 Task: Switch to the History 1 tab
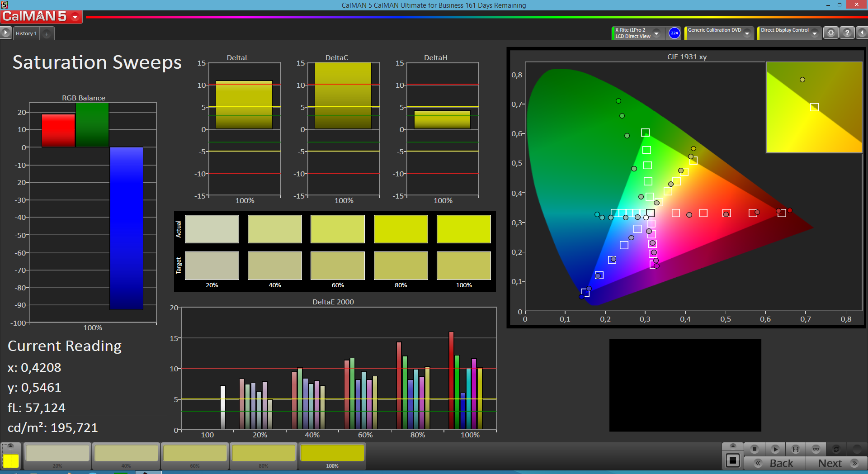click(x=26, y=33)
